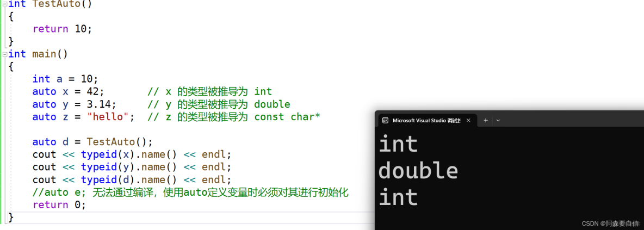This screenshot has height=230, width=644.
Task: Click the string literal "hello"
Action: (108, 117)
